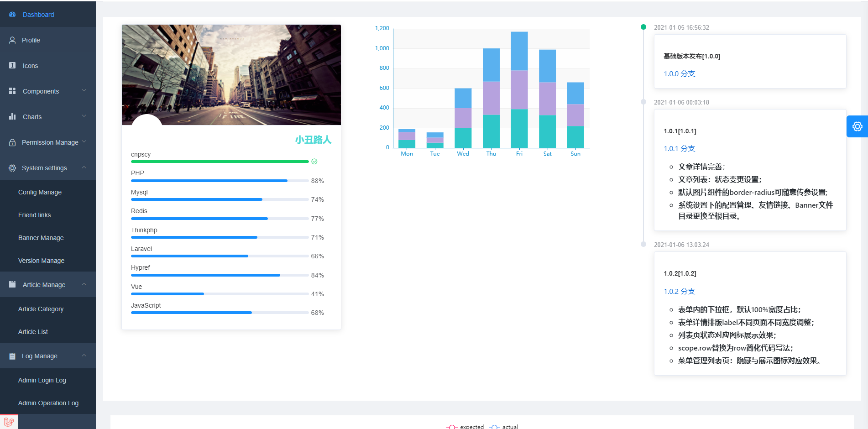This screenshot has width=868, height=429.
Task: Click the 基础版本发布[1.0.0] title
Action: (x=692, y=56)
